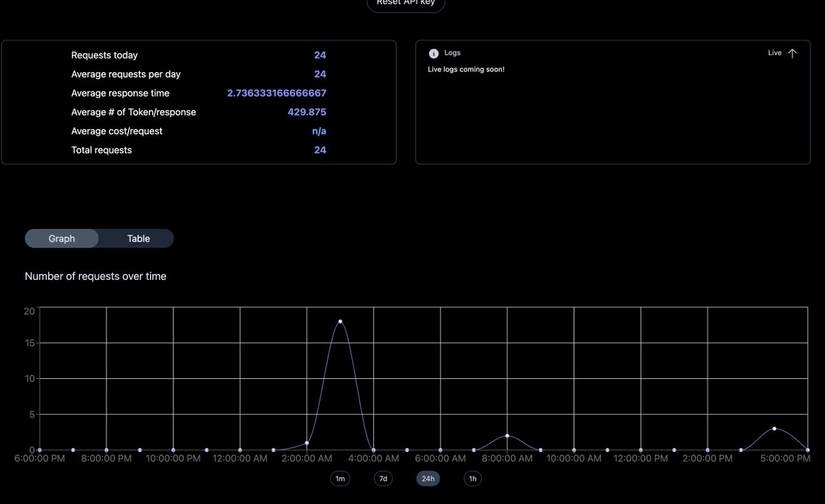Click the Live label in Logs panel
The height and width of the screenshot is (504, 825).
tap(775, 53)
